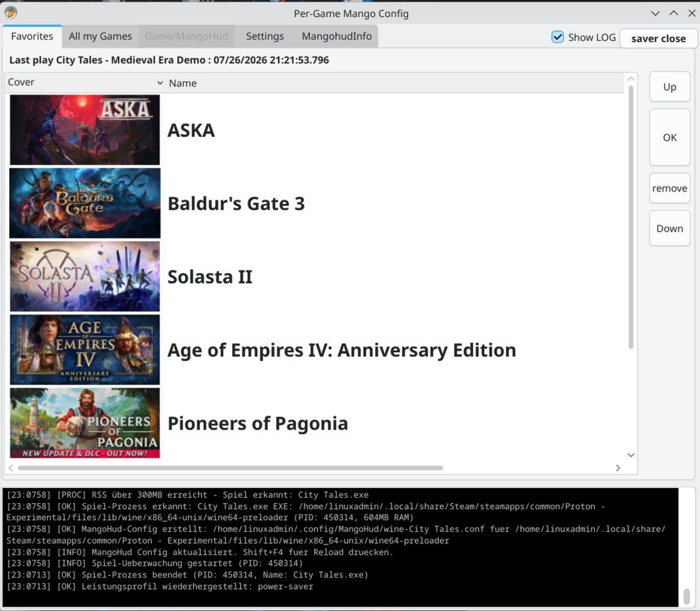The width and height of the screenshot is (700, 611).
Task: Sort by the Cover column header
Action: pos(85,82)
